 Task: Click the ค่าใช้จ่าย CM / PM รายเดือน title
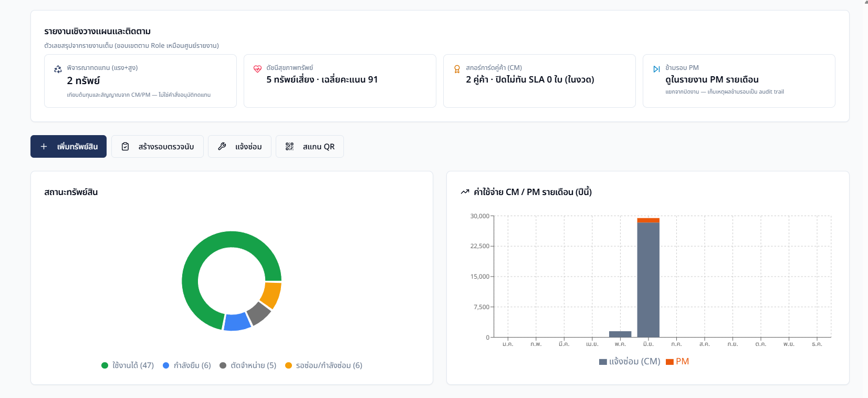pyautogui.click(x=533, y=192)
